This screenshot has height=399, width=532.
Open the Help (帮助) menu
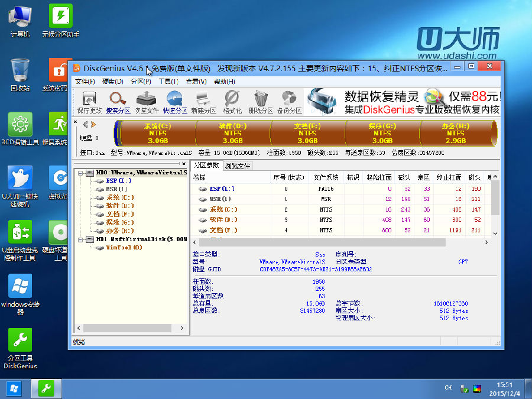(x=224, y=82)
